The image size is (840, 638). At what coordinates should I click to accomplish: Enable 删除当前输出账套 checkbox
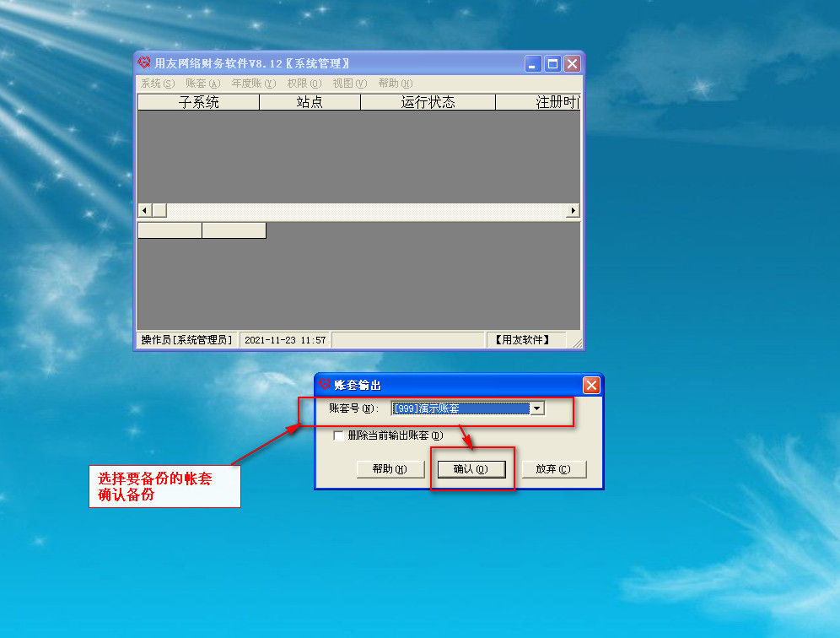[339, 435]
